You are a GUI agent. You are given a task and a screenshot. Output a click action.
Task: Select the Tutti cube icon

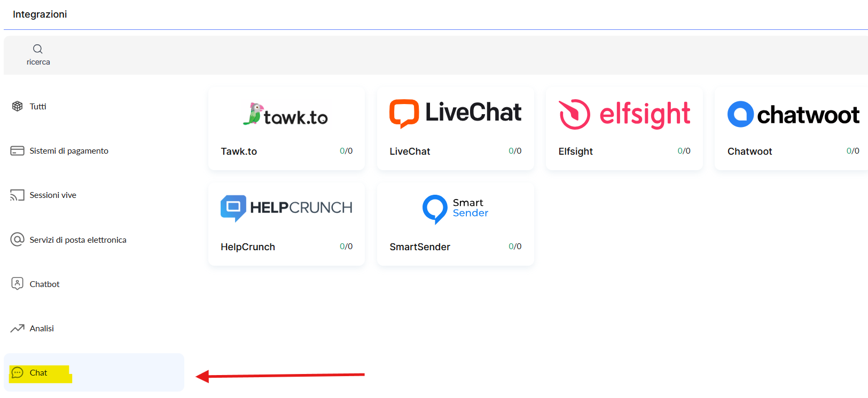coord(17,106)
